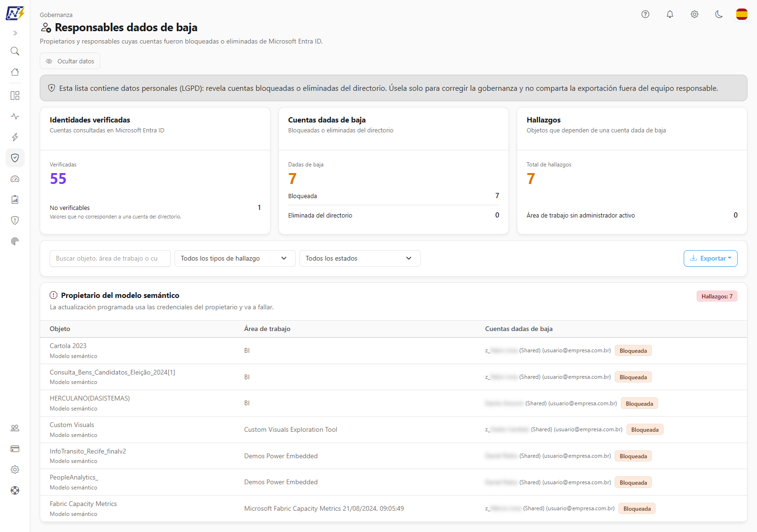Click the Objeto column header
The width and height of the screenshot is (757, 532).
coord(60,329)
